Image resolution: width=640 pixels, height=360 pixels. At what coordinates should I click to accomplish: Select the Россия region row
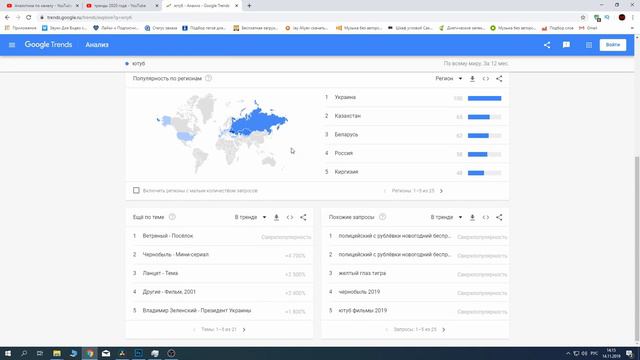pyautogui.click(x=415, y=153)
